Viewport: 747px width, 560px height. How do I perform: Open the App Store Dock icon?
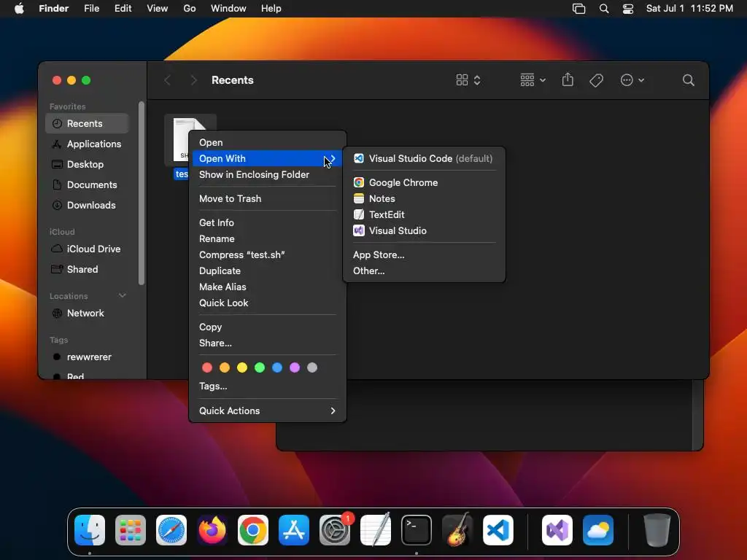coord(294,530)
